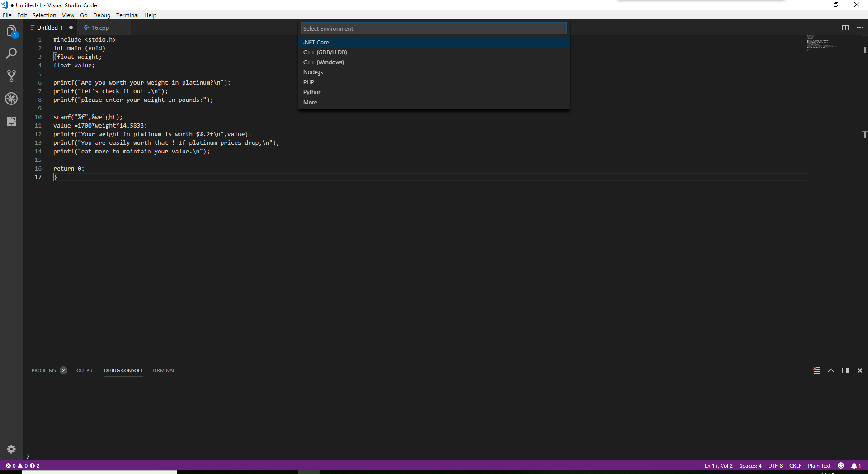The image size is (868, 474).
Task: Open the feedback smiley in status bar
Action: tap(841, 465)
